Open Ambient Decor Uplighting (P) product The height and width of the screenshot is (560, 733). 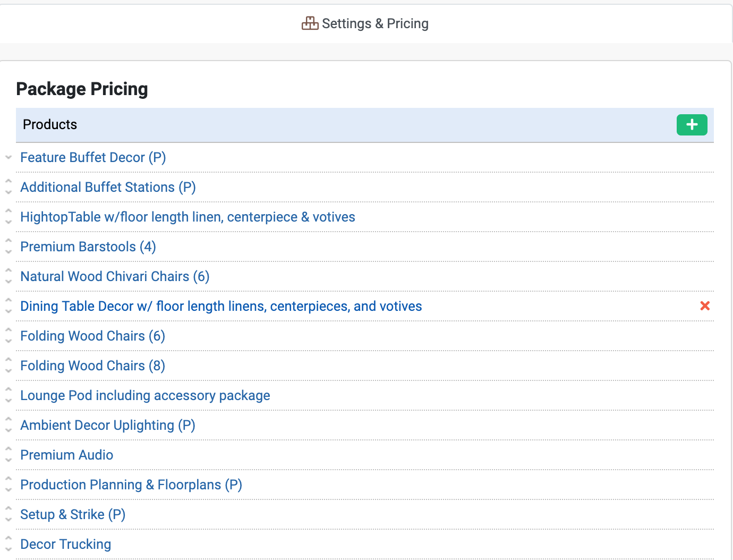click(108, 426)
